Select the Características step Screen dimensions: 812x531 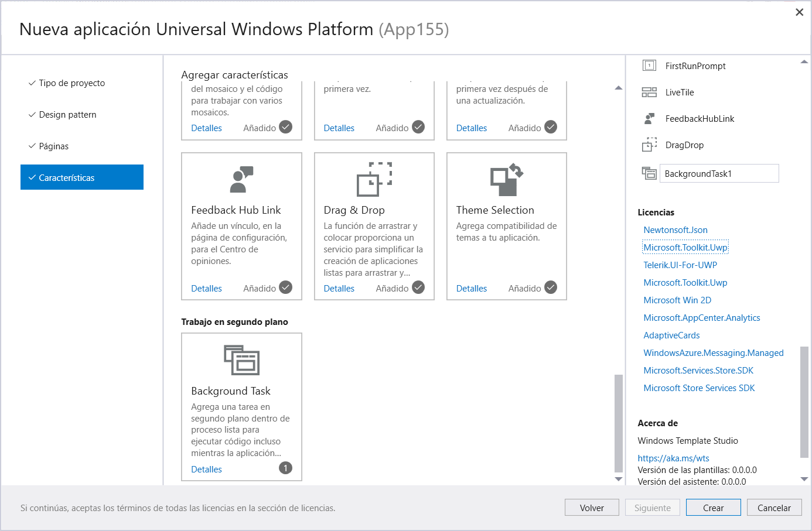(82, 177)
